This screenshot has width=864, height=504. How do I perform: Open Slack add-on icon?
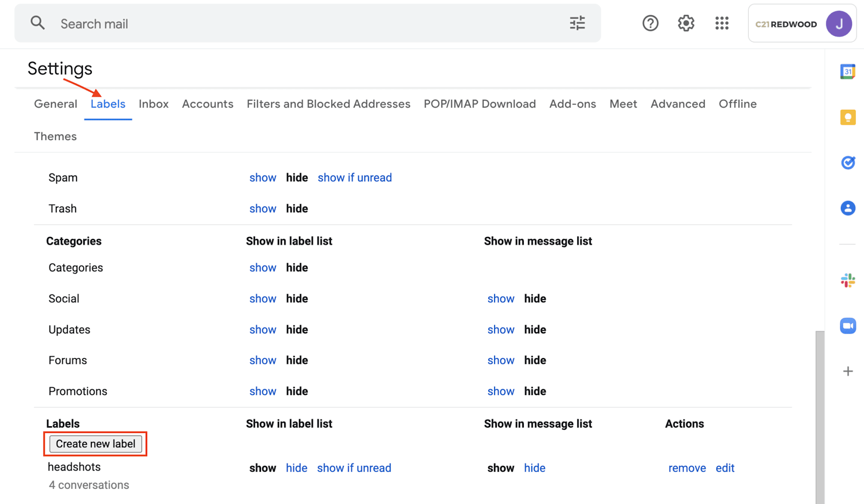[x=847, y=281]
